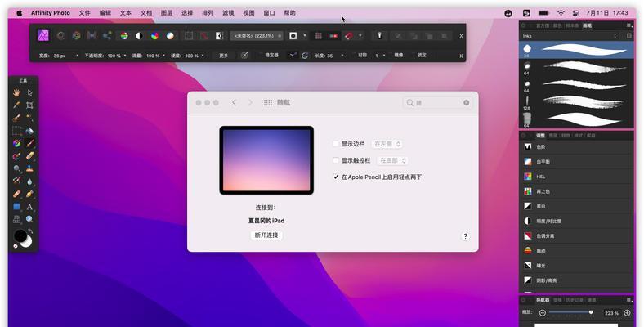Zoom in with navigator plus button
644x327 pixels.
pos(627,313)
